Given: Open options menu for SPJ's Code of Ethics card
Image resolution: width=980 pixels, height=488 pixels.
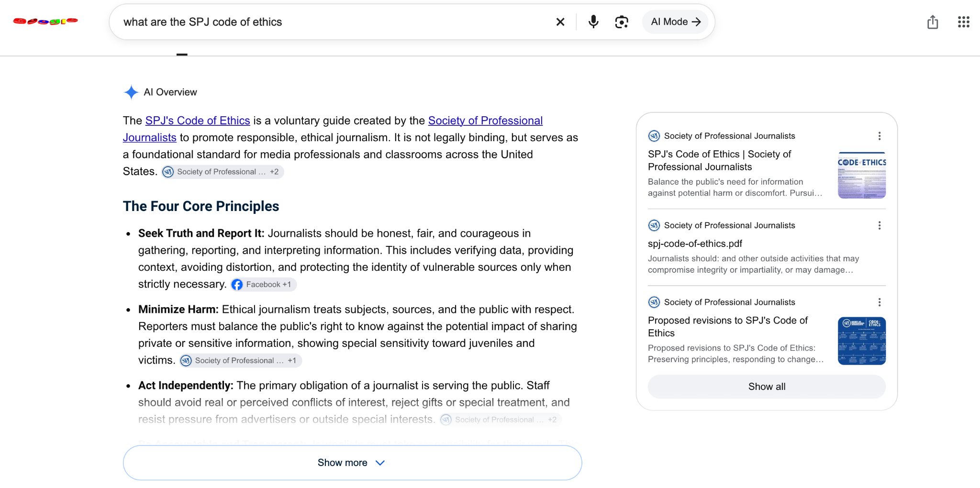Looking at the screenshot, I should coord(879,136).
